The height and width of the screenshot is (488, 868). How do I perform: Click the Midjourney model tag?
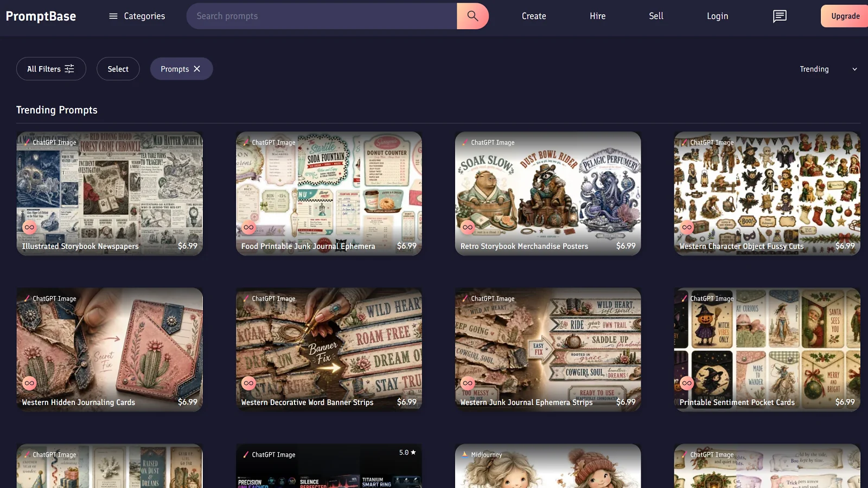pyautogui.click(x=482, y=455)
